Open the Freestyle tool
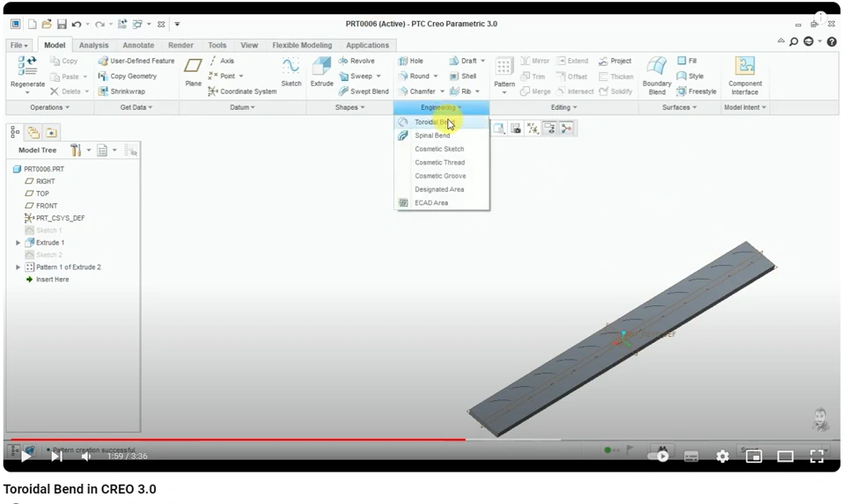Viewport: 845px width, 504px height. [x=697, y=91]
